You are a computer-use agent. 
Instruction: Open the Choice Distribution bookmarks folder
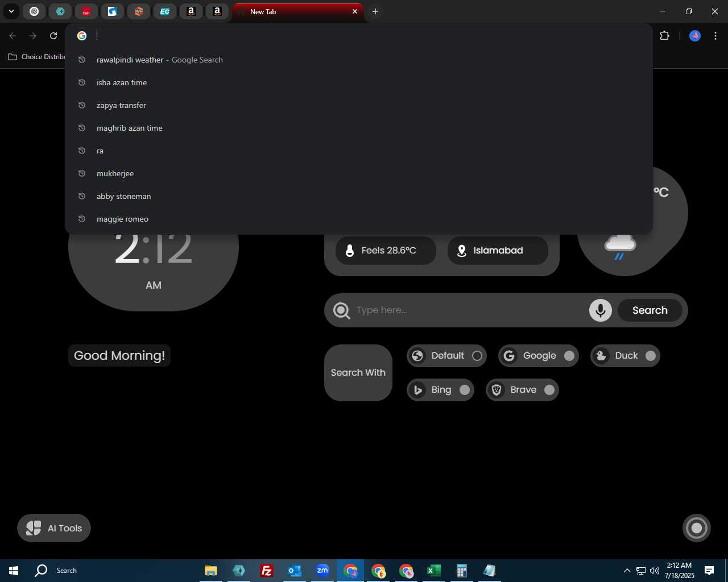tap(36, 57)
